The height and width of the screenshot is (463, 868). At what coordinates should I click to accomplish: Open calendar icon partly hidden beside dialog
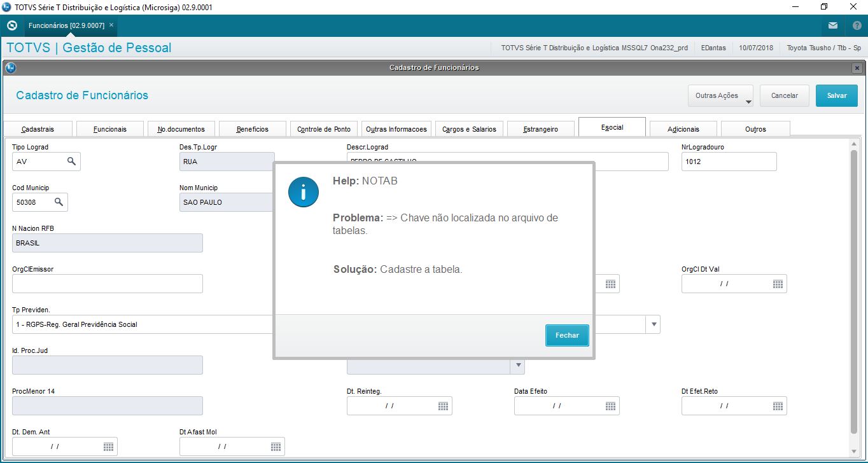tap(610, 284)
